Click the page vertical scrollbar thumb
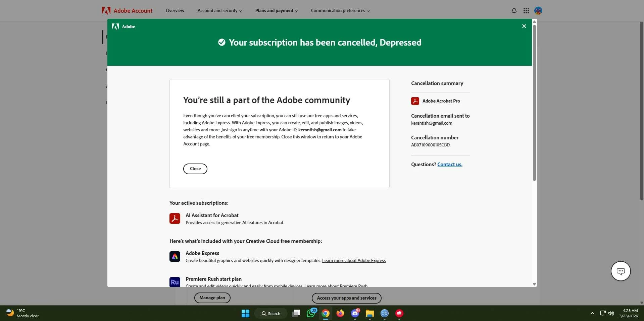Image resolution: width=644 pixels, height=321 pixels. 642,111
